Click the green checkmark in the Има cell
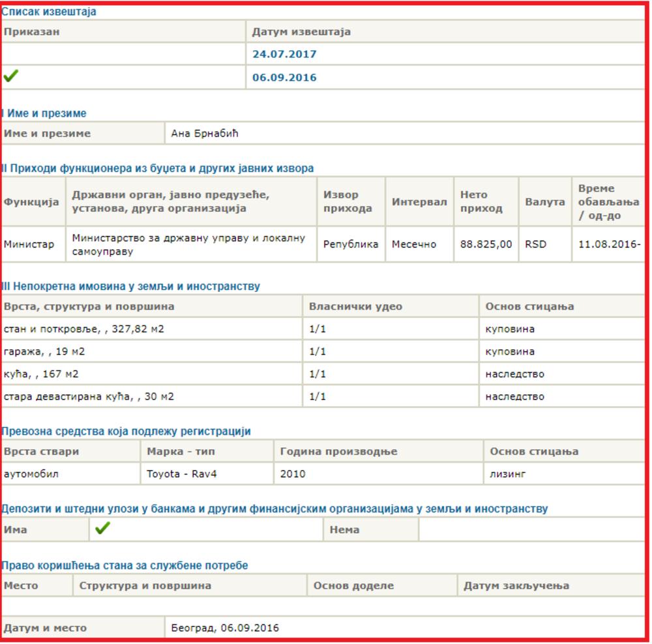 pos(102,529)
